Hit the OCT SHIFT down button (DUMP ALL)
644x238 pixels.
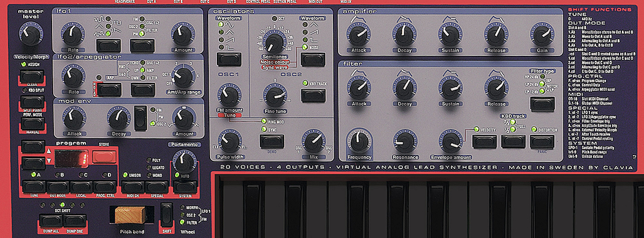(x=51, y=221)
